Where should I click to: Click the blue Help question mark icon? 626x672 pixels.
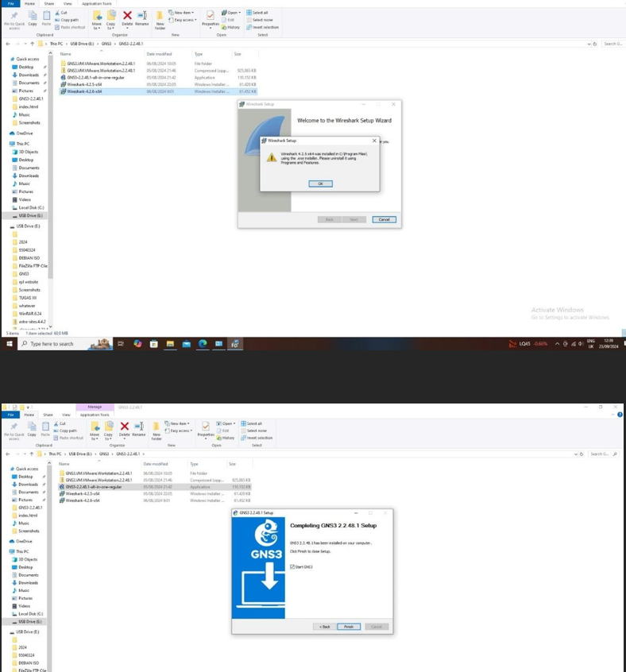pos(620,415)
